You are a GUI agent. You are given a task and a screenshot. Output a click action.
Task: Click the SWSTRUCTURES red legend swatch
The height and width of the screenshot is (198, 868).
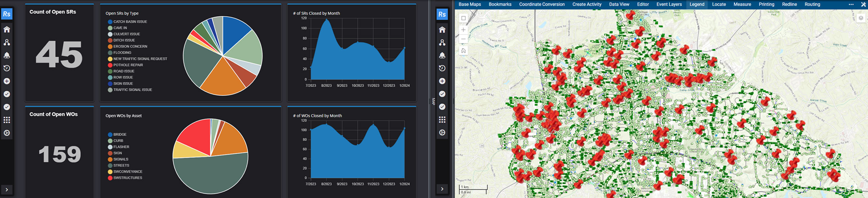[x=110, y=178]
